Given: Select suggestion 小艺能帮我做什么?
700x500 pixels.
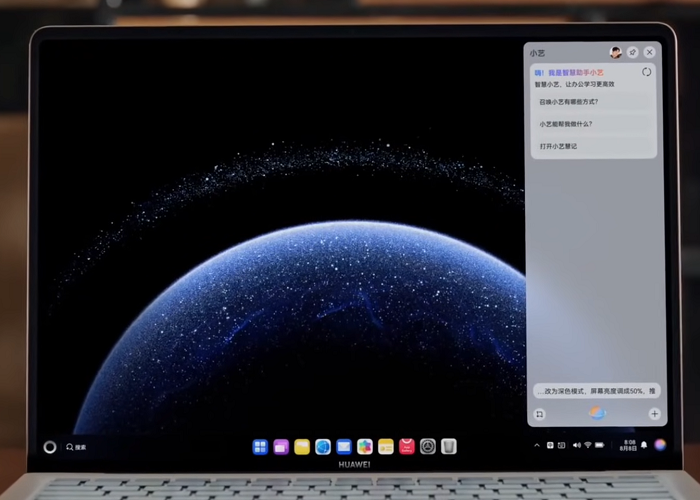Looking at the screenshot, I should pyautogui.click(x=593, y=124).
